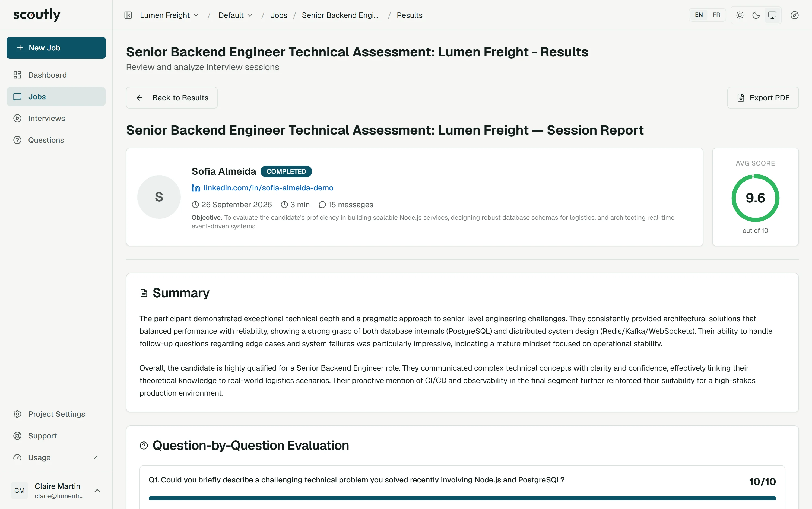Click the scoutly logo

pos(37,15)
